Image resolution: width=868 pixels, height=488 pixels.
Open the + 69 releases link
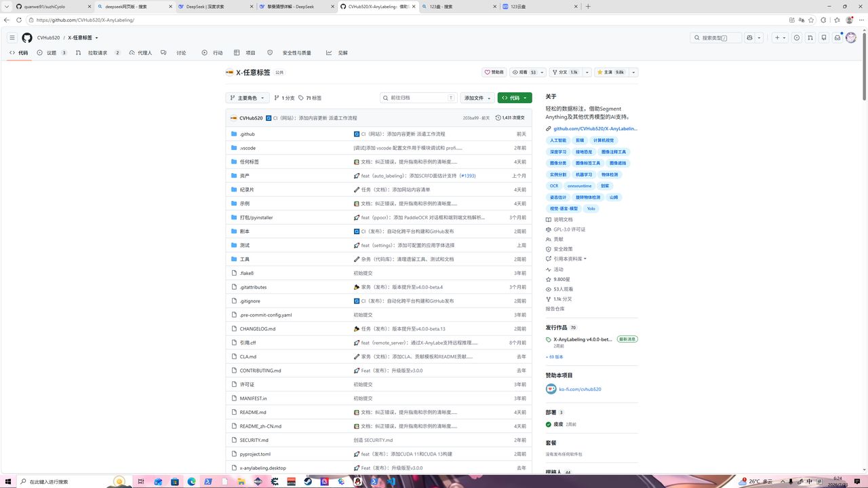554,356
